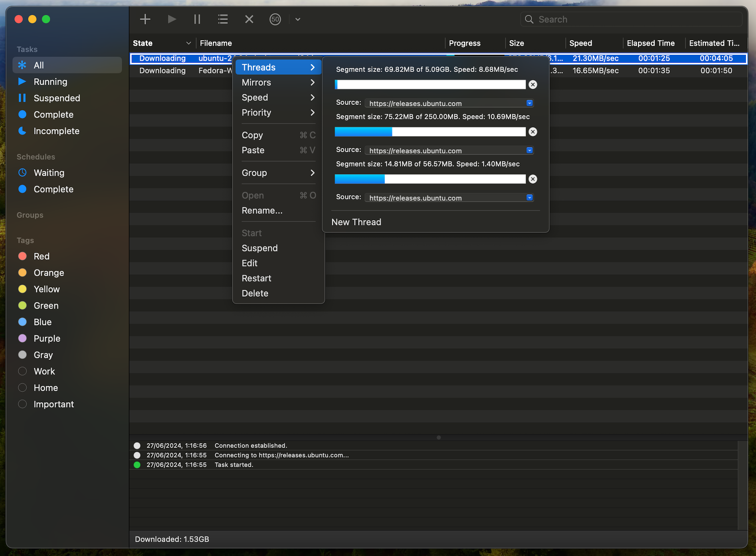
Task: Choose Restart from context menu
Action: (279, 278)
